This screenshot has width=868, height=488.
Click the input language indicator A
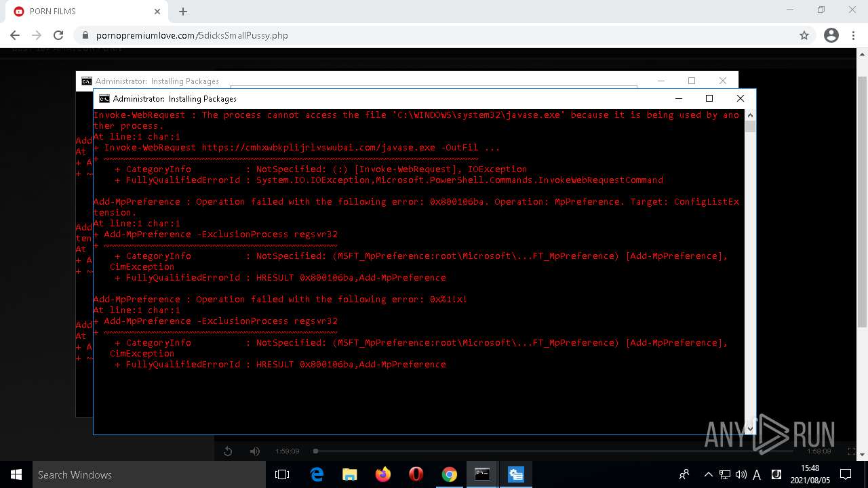pos(757,474)
